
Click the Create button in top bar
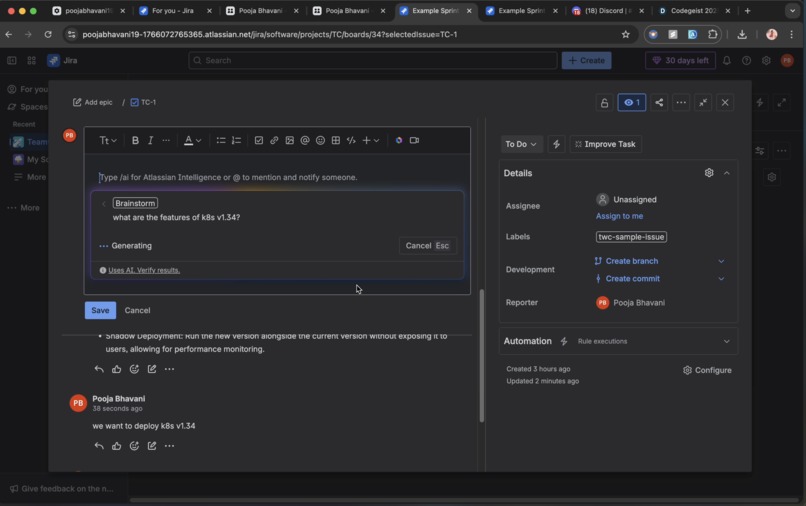click(x=587, y=61)
